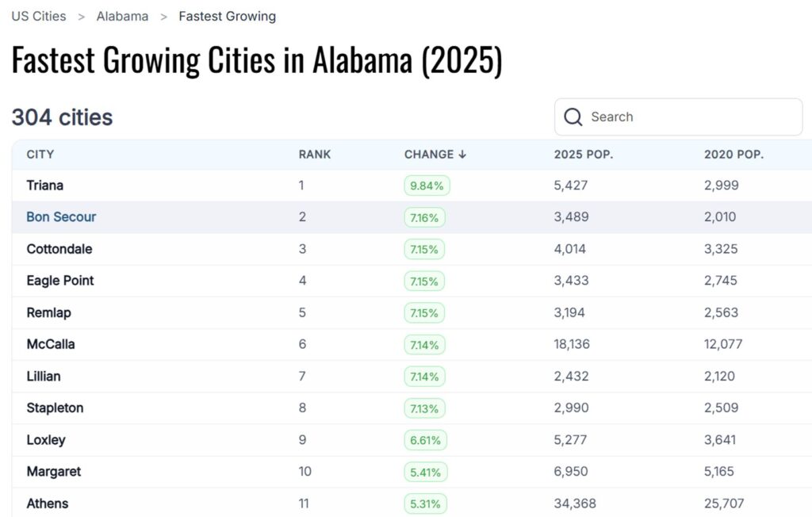Sort the table by CITY column
The width and height of the screenshot is (812, 517).
tap(40, 155)
